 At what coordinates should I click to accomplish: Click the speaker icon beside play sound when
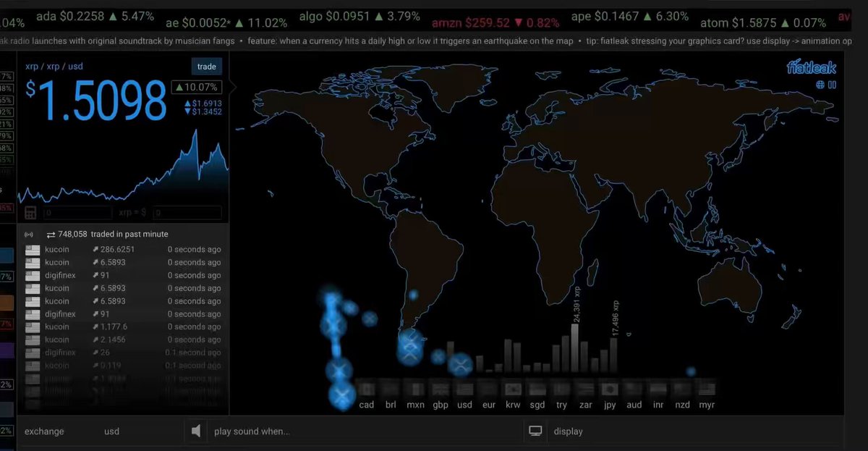coord(196,431)
